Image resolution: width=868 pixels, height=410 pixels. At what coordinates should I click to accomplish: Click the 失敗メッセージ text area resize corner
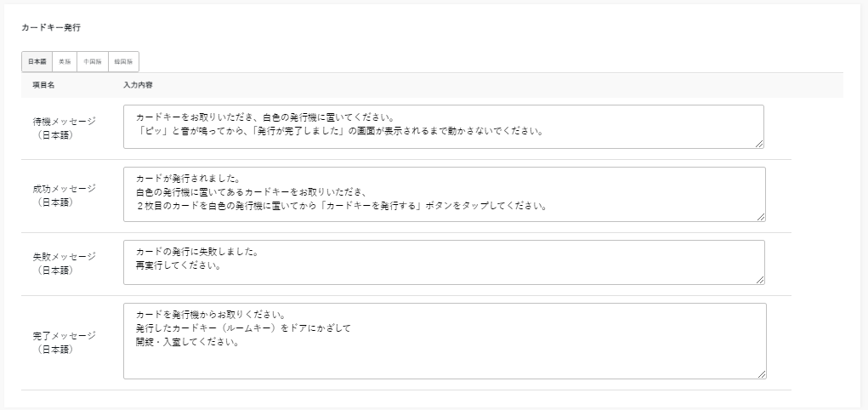(759, 280)
